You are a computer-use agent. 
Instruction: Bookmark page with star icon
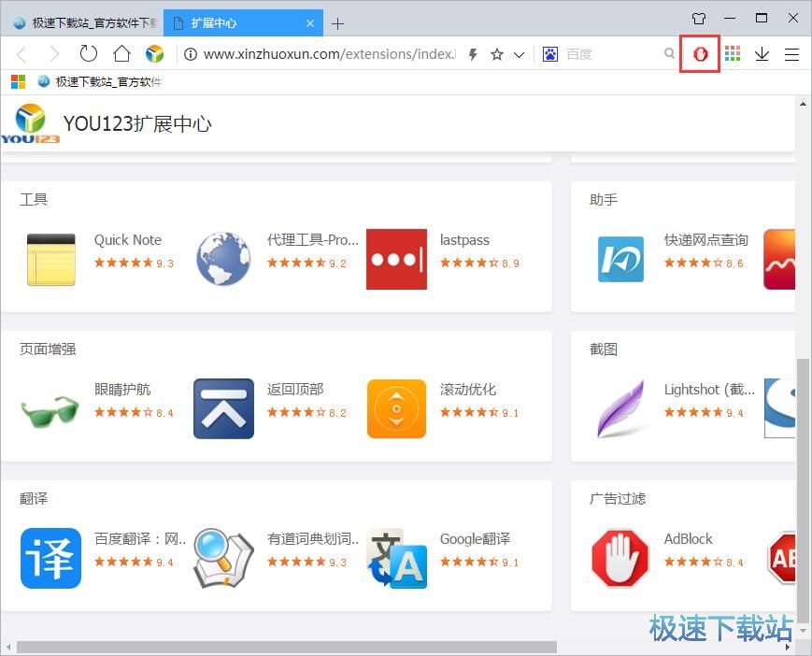497,54
